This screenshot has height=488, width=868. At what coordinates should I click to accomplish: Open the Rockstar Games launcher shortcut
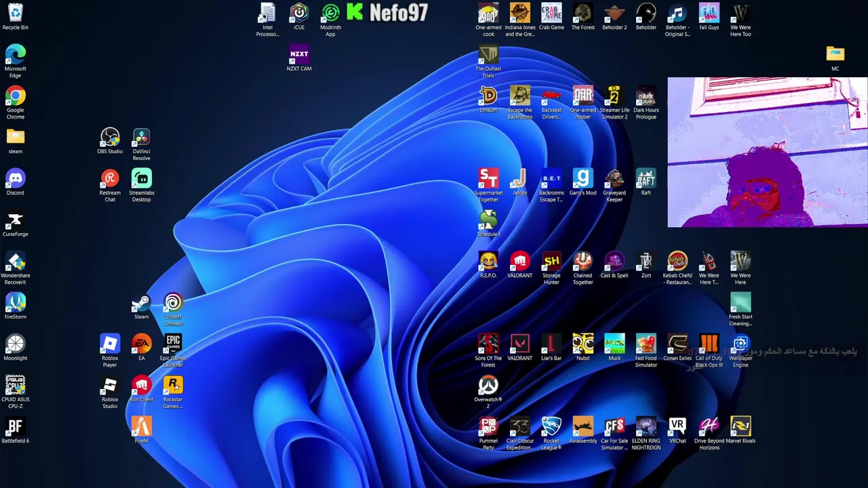(173, 392)
